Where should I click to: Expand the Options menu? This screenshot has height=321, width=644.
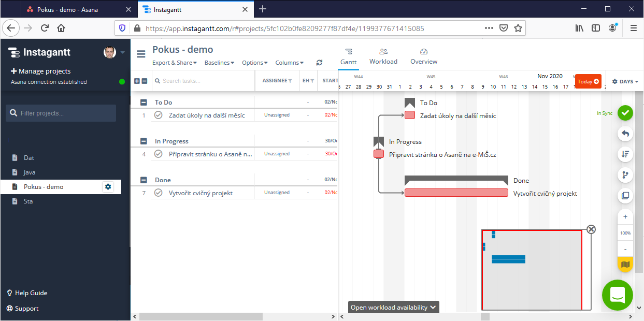point(254,62)
